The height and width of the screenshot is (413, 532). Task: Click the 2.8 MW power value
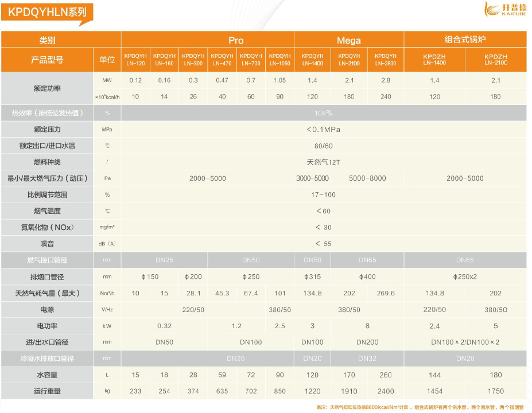coord(386,80)
